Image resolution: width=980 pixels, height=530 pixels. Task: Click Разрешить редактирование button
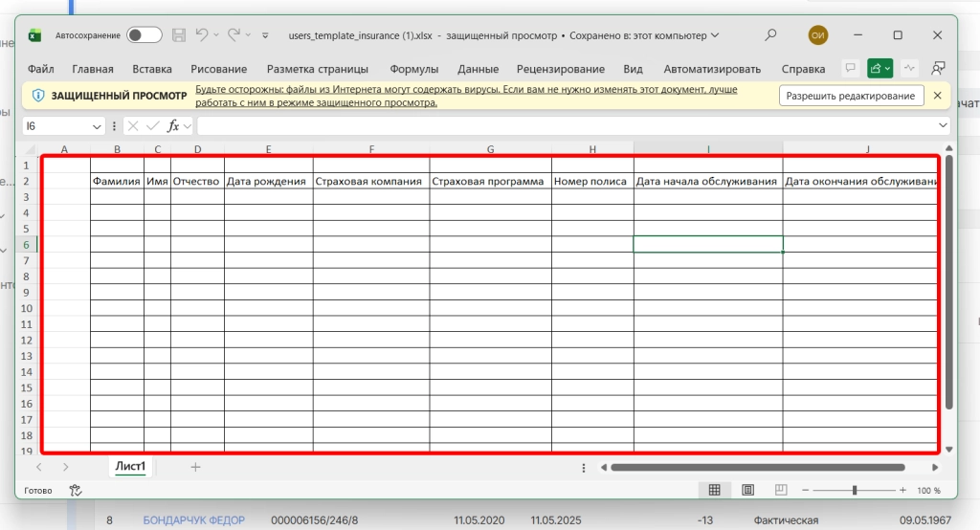pos(851,96)
